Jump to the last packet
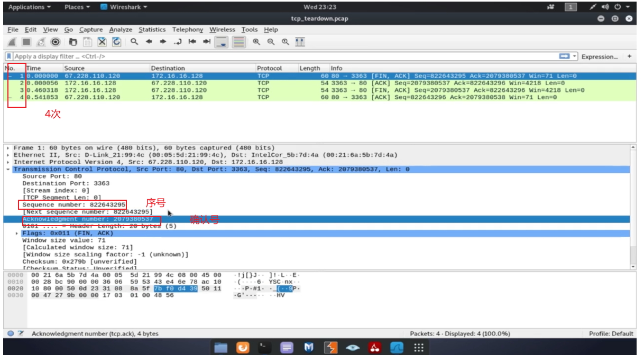The width and height of the screenshot is (644, 355). point(207,42)
